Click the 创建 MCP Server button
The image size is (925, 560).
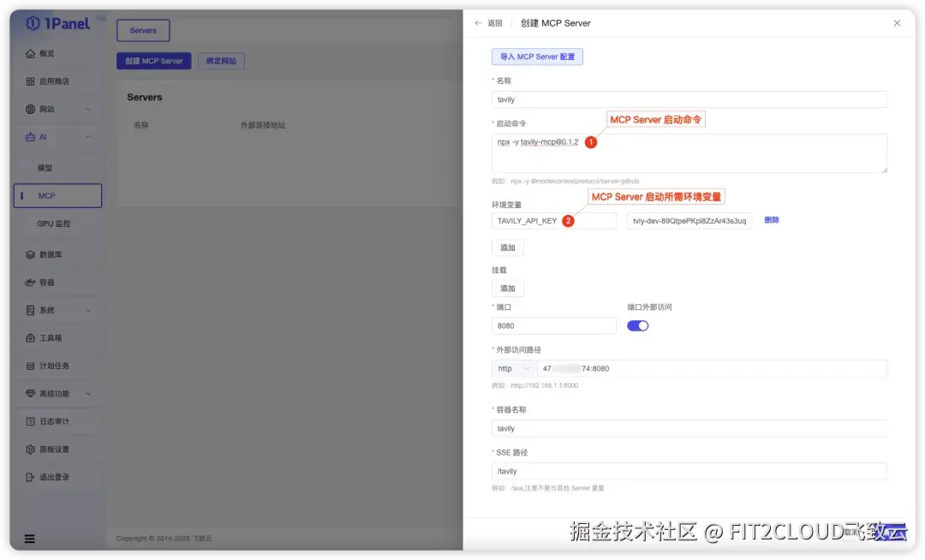click(x=154, y=61)
